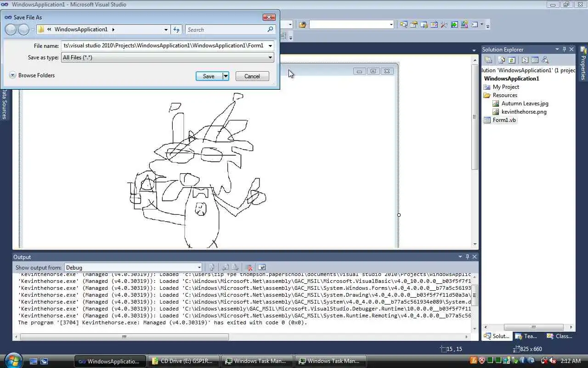
Task: Click the green arrow Start Page toolbar icon
Action: 454,24
